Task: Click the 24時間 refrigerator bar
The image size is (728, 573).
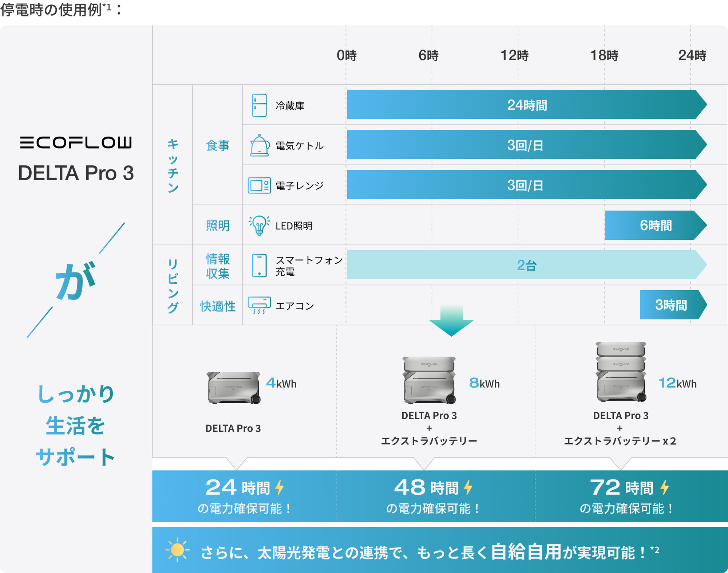Action: click(527, 105)
